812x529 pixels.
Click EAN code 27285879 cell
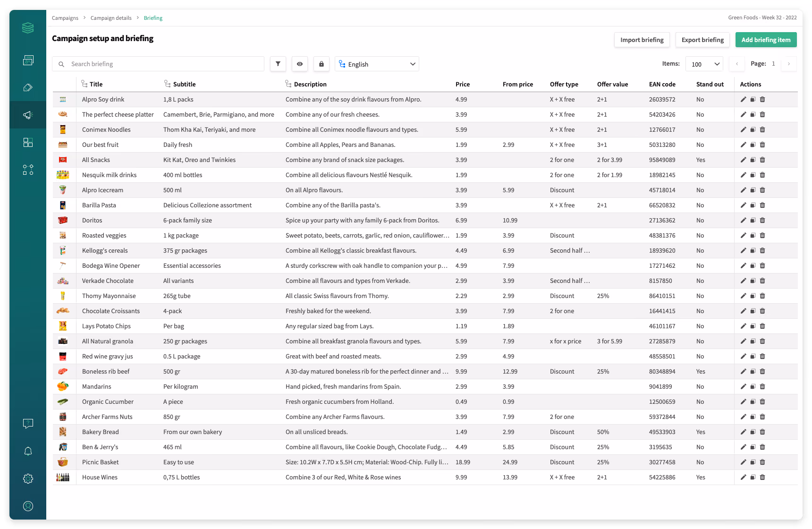tap(662, 341)
